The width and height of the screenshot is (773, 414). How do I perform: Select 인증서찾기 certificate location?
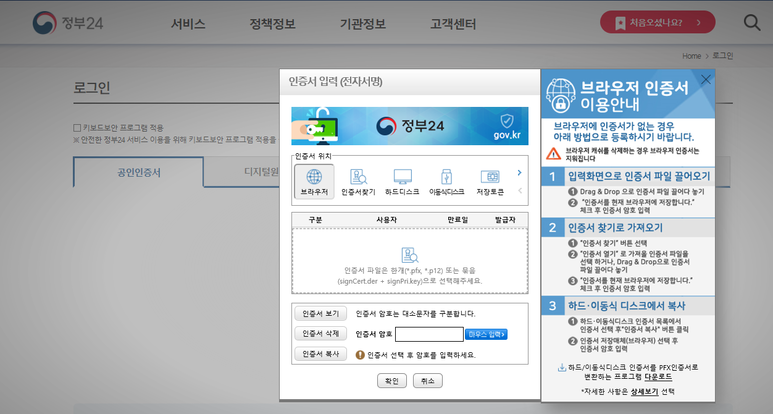[x=358, y=182]
